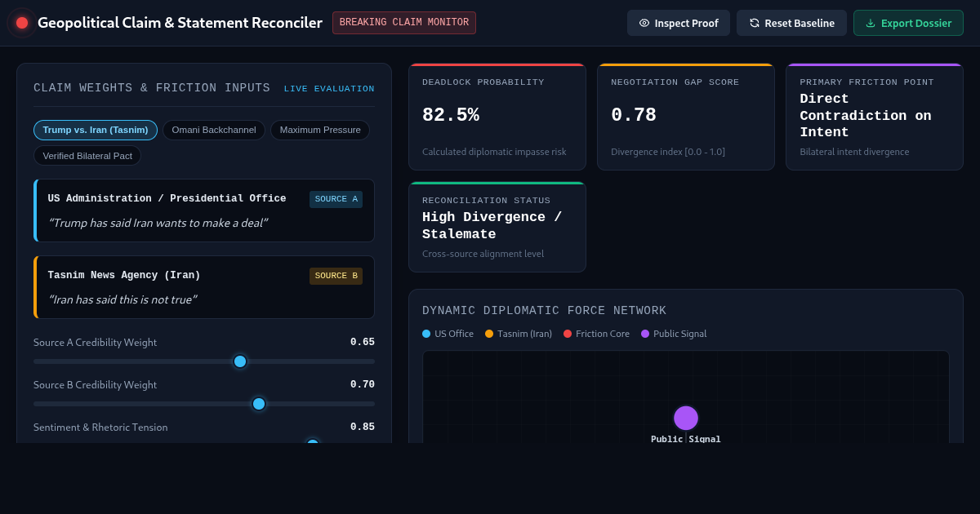Screen dimensions: 980x514
Task: Click the refresh icon in Reset Baseline
Action: click(x=755, y=23)
